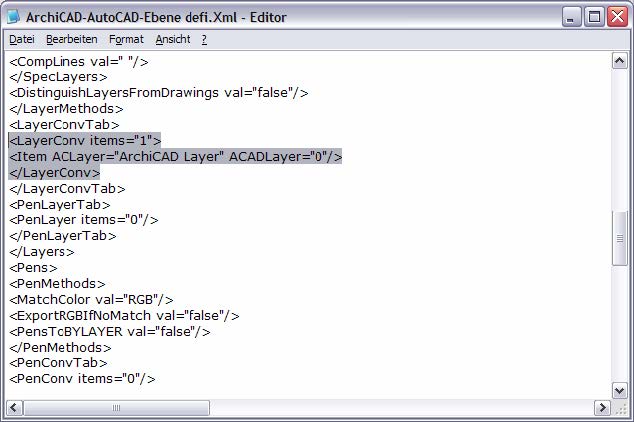Close the Editor window
Screen dimensions: 634x422
pos(617,17)
